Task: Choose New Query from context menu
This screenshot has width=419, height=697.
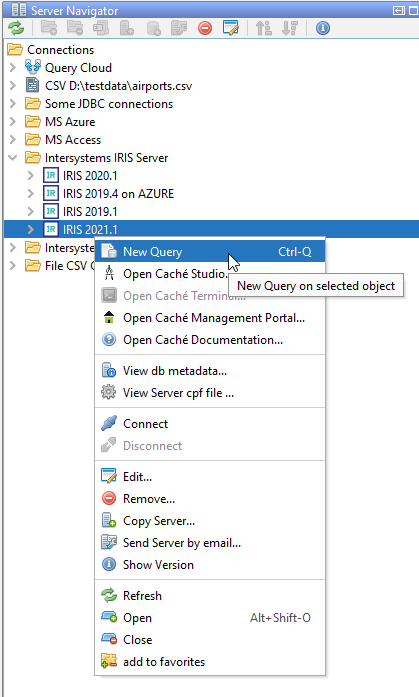Action: click(x=210, y=252)
